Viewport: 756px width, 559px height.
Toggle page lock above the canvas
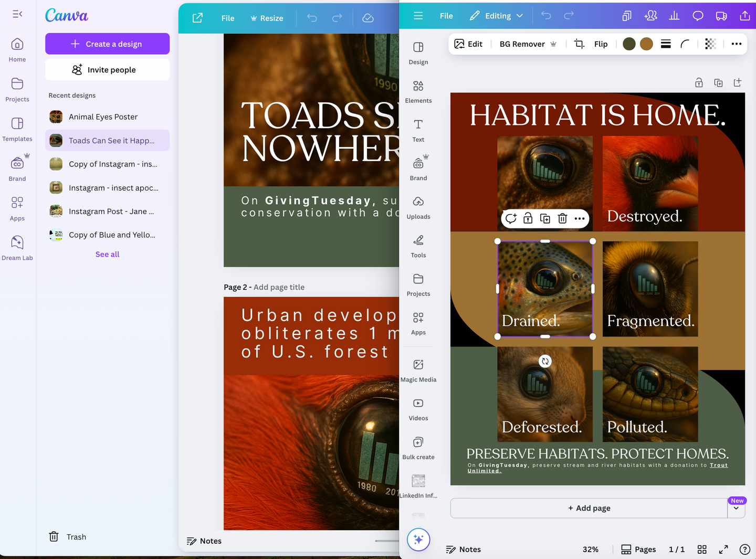(x=699, y=82)
